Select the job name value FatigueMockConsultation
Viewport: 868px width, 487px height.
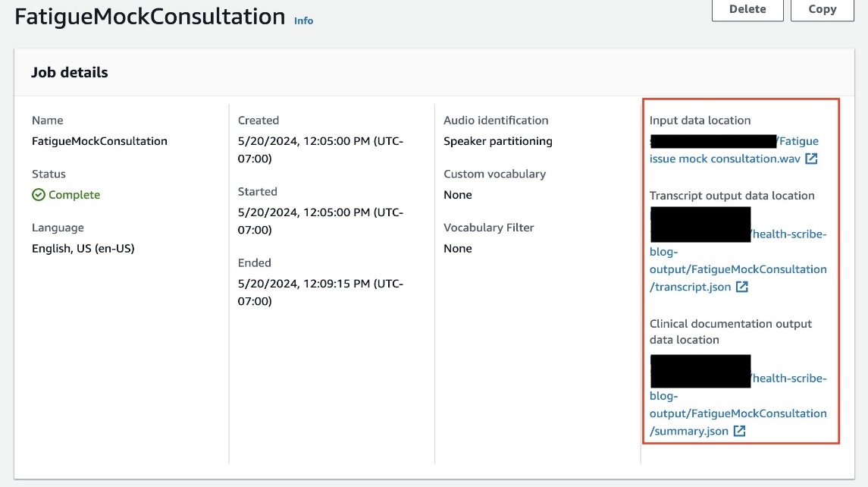click(x=99, y=141)
